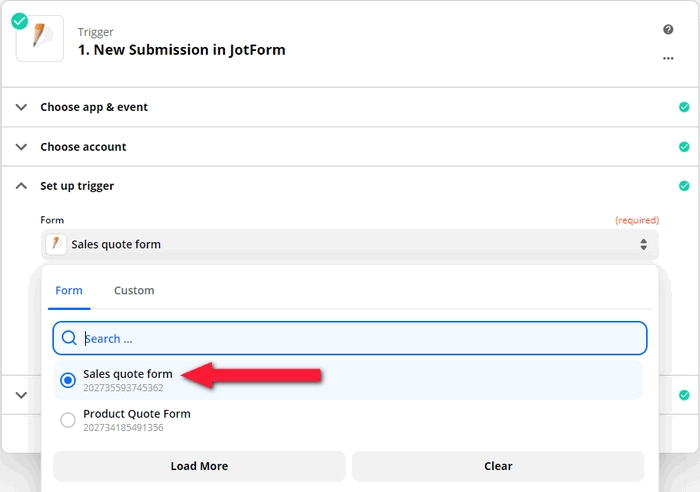The height and width of the screenshot is (492, 700).
Task: Open the help question mark icon
Action: 668,29
